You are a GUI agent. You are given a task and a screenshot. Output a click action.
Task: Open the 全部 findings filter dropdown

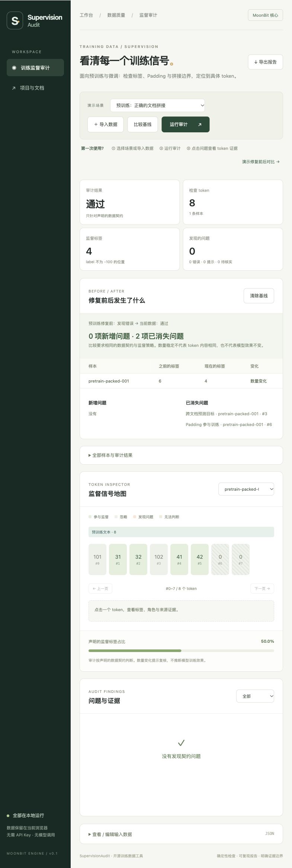[255, 696]
